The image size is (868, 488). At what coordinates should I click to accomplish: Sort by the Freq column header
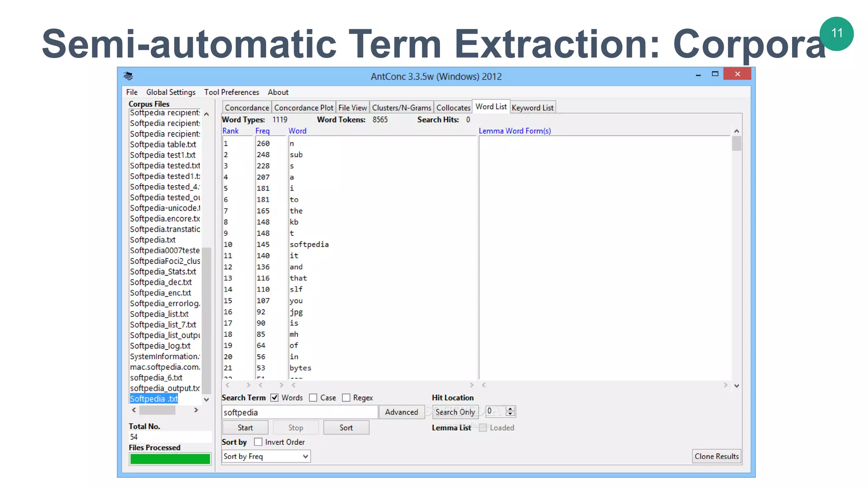coord(262,131)
